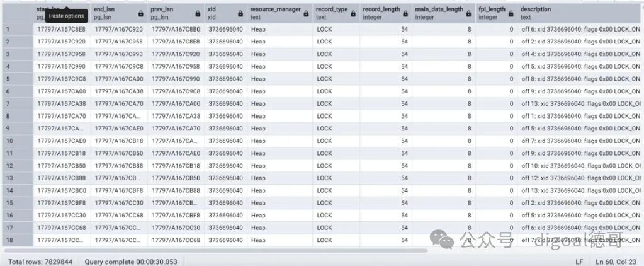This screenshot has width=644, height=266.
Task: Select row number 18 header
Action: click(18, 240)
